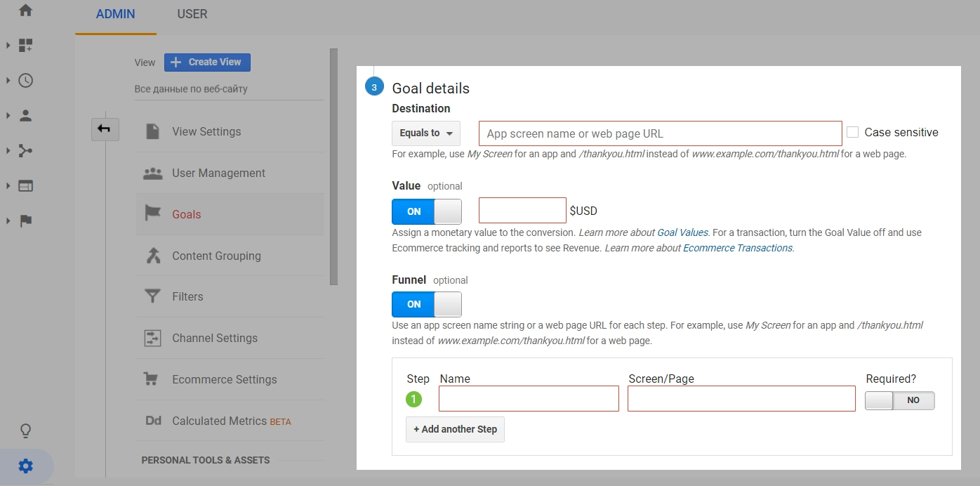Click the collapse arrow beside View Settings
This screenshot has width=980, height=486.
point(105,129)
